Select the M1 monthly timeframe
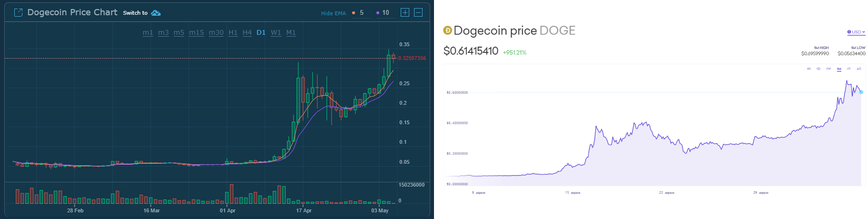Viewport: 868px width, 219px height. point(291,32)
